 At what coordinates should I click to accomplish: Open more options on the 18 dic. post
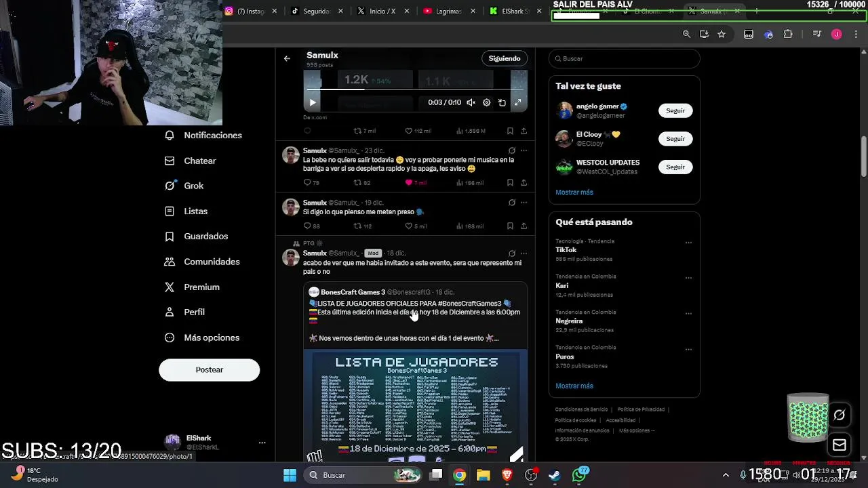(524, 253)
